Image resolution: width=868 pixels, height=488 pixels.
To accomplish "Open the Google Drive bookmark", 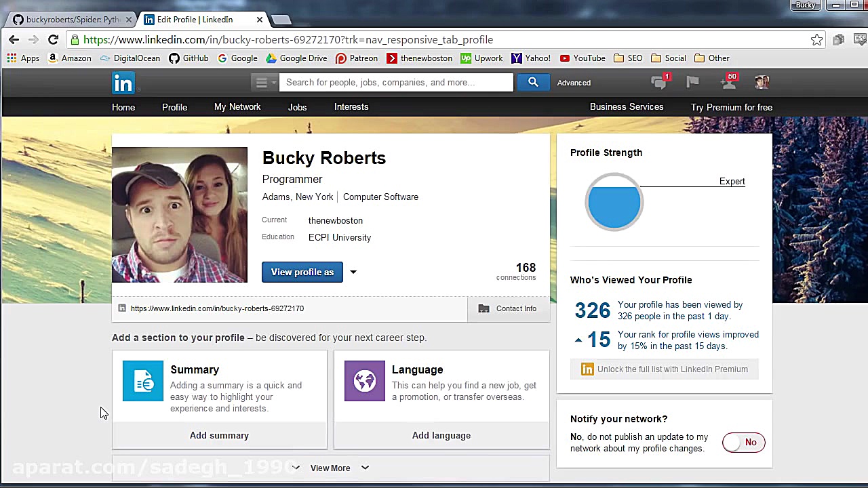I will 296,58.
